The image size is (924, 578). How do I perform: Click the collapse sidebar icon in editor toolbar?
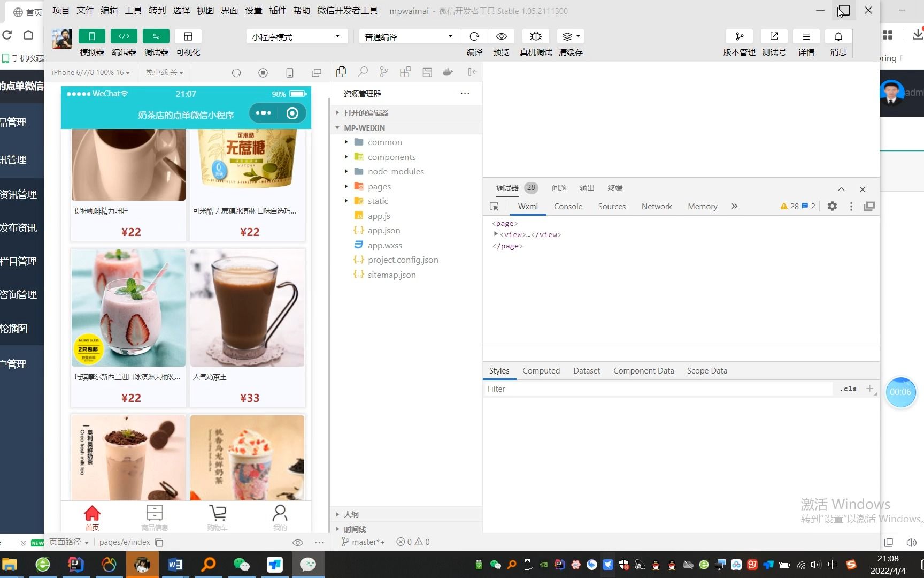coord(472,72)
